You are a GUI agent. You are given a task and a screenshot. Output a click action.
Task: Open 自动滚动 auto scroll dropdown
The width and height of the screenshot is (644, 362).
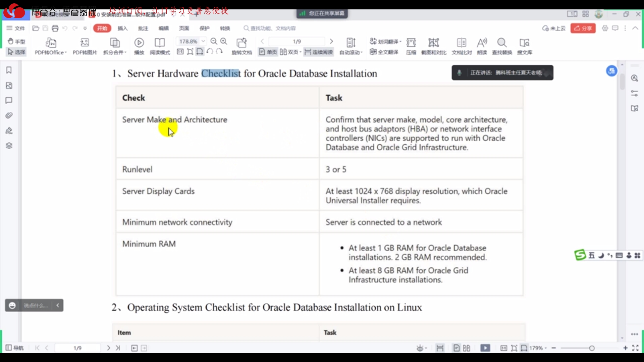click(x=351, y=46)
